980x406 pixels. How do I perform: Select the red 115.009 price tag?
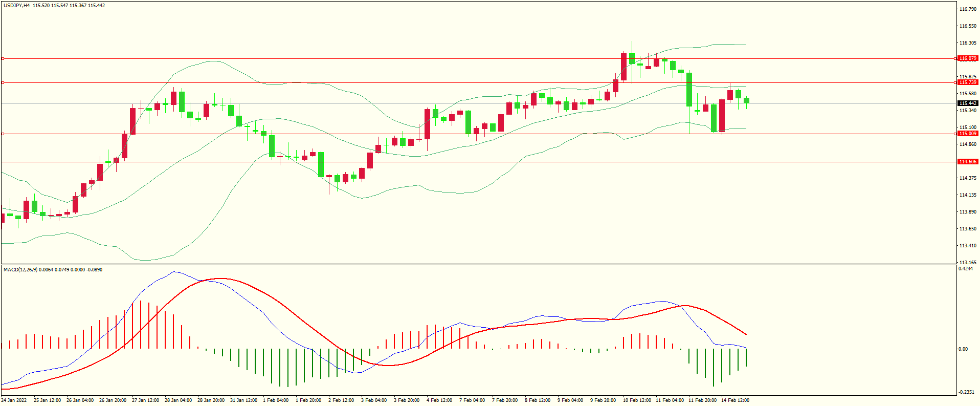968,134
